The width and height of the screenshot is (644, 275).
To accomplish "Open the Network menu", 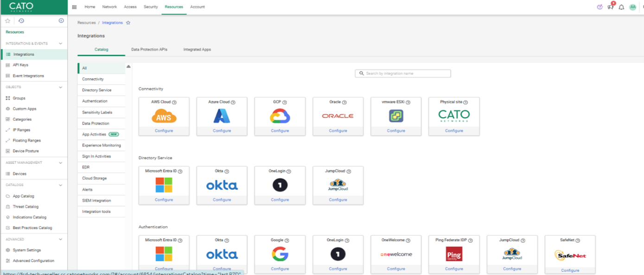I will click(109, 7).
